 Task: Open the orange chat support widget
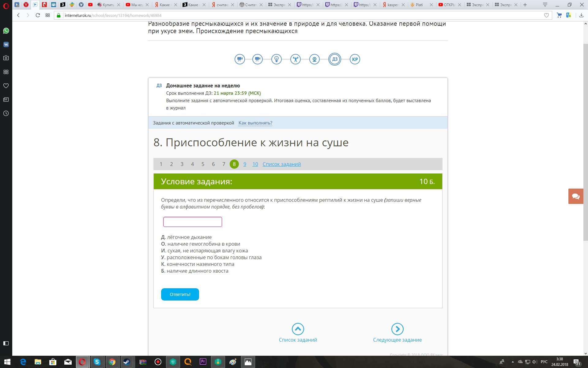point(576,196)
